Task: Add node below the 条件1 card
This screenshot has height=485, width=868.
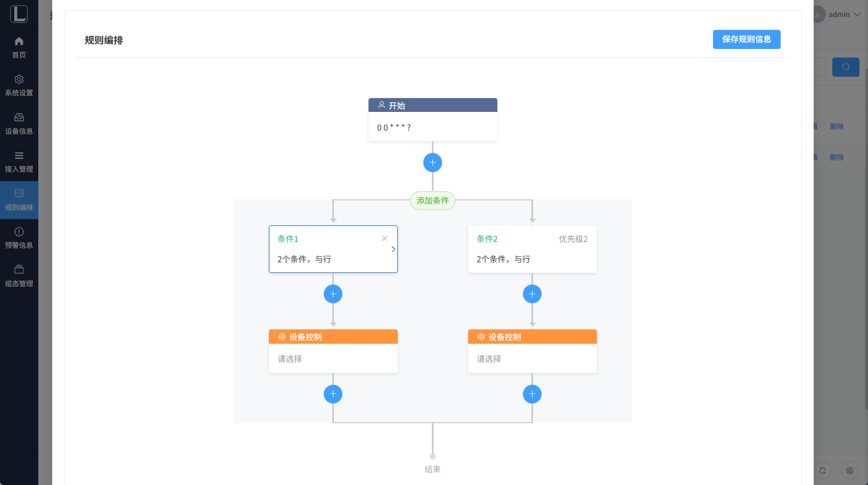Action: tap(333, 294)
